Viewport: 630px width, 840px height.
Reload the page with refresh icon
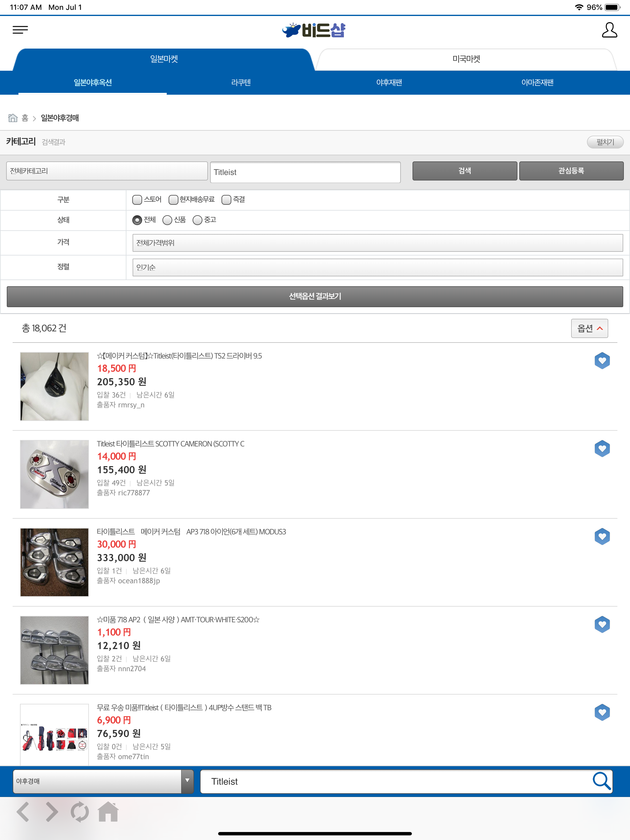click(x=80, y=812)
